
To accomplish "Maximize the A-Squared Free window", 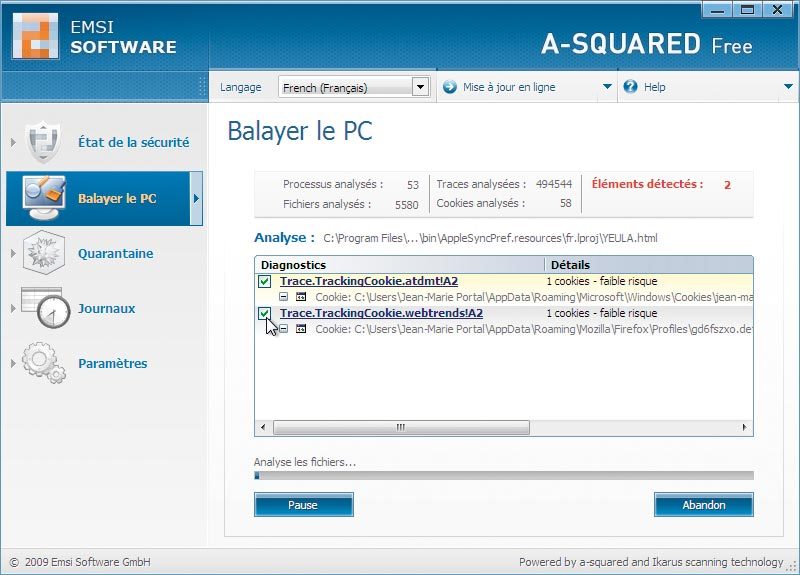I will (747, 10).
